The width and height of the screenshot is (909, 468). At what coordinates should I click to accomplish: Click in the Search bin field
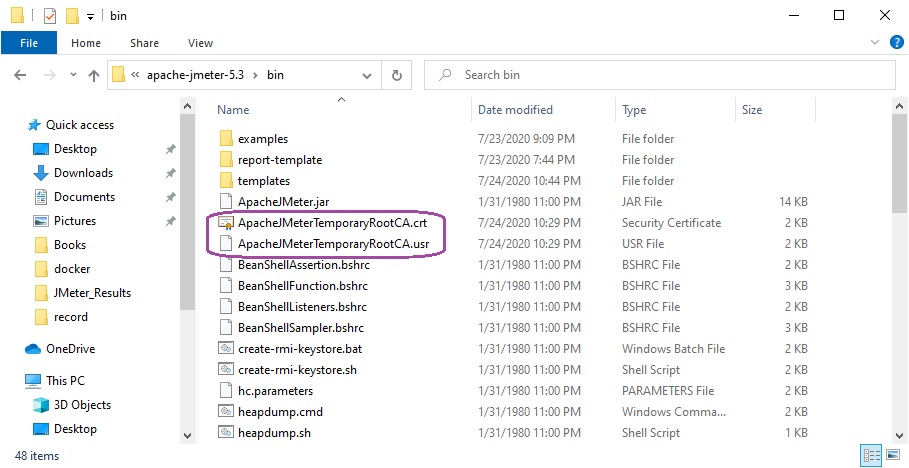pyautogui.click(x=660, y=75)
